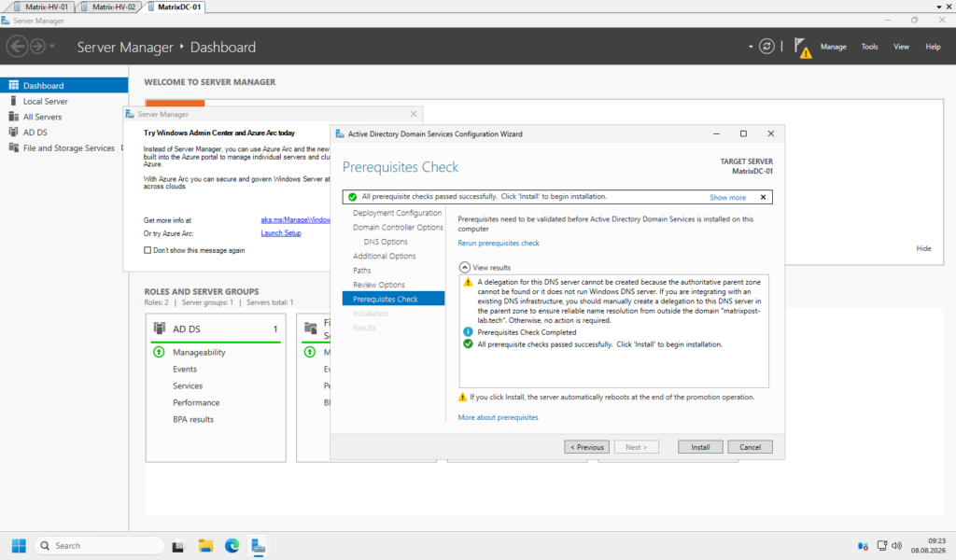The height and width of the screenshot is (560, 956).
Task: Open the View menu
Action: point(901,47)
